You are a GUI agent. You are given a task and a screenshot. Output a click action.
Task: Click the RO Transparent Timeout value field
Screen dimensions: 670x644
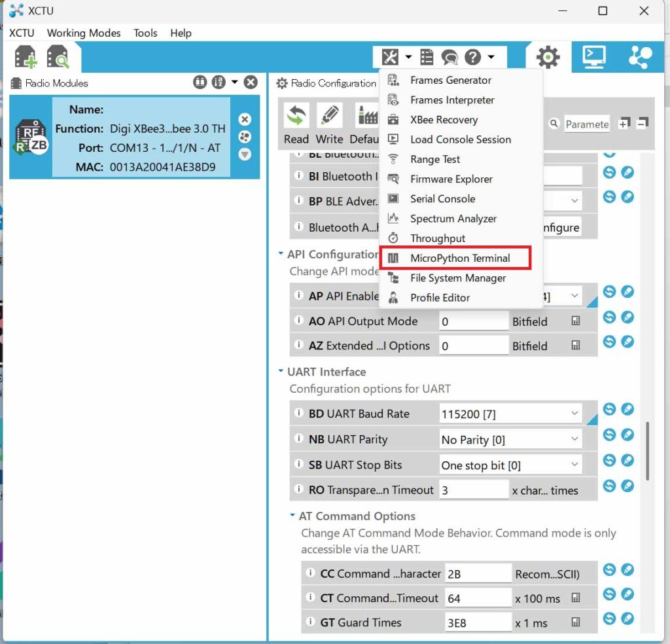474,490
